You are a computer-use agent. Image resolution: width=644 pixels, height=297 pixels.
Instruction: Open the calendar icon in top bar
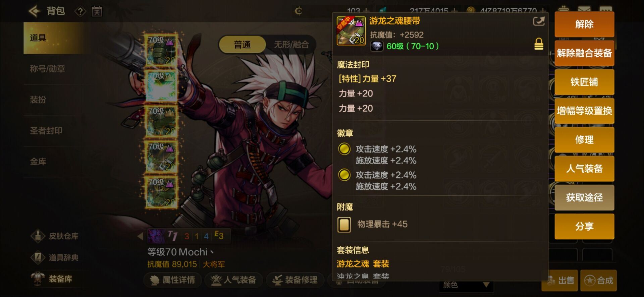[x=97, y=12]
